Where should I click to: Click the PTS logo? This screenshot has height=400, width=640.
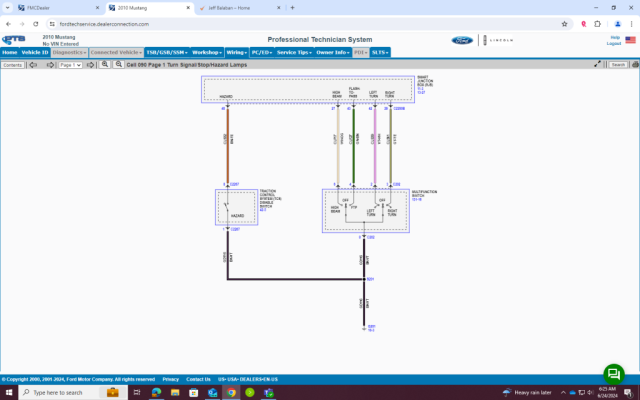[x=14, y=40]
